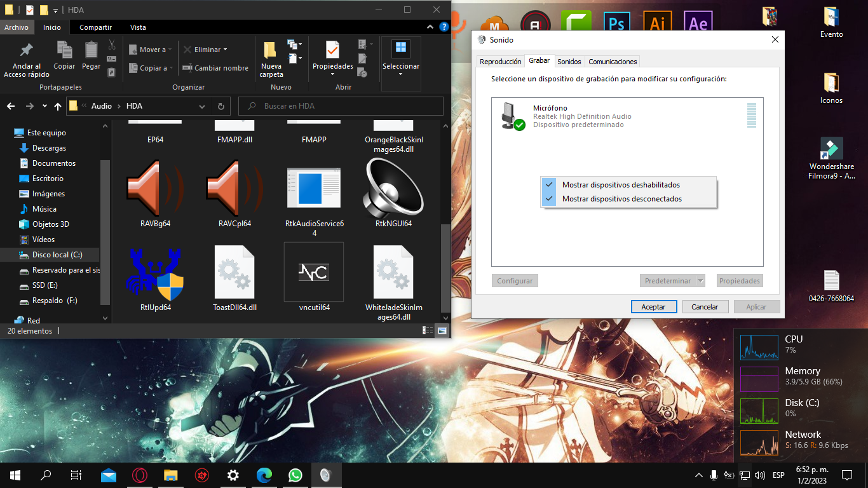Select the vncutil64 file
This screenshot has height=488, width=868.
[314, 277]
